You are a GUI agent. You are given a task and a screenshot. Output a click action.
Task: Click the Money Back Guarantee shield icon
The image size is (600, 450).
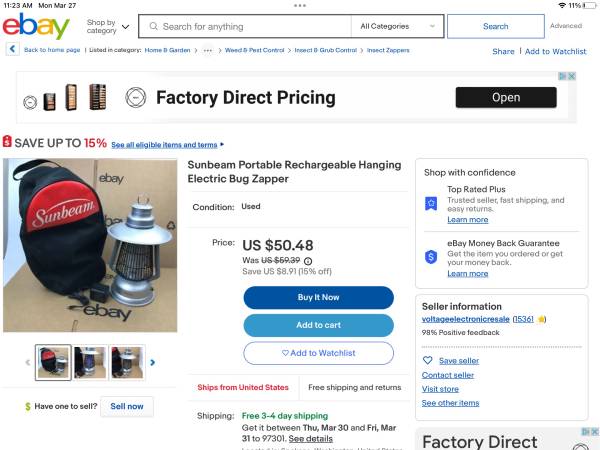tap(431, 257)
